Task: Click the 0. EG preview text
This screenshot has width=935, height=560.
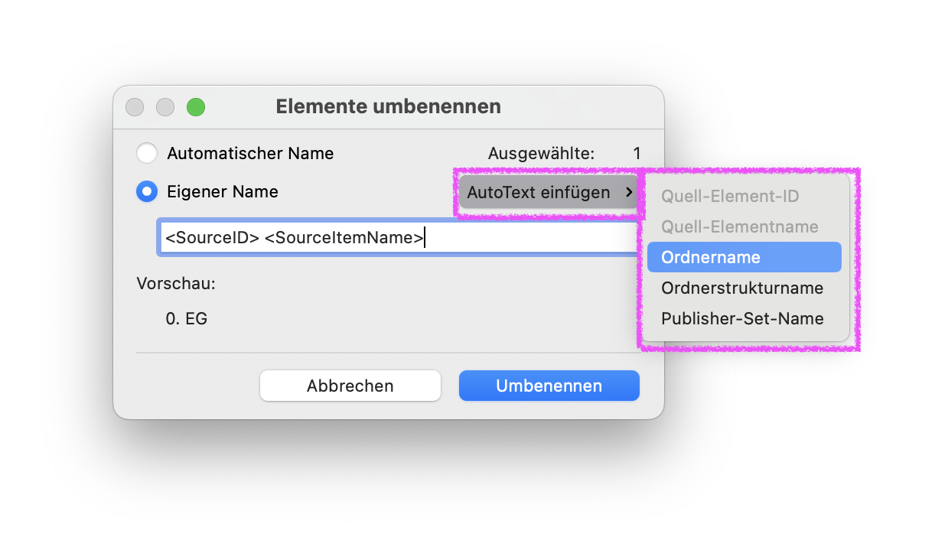Action: [x=187, y=318]
